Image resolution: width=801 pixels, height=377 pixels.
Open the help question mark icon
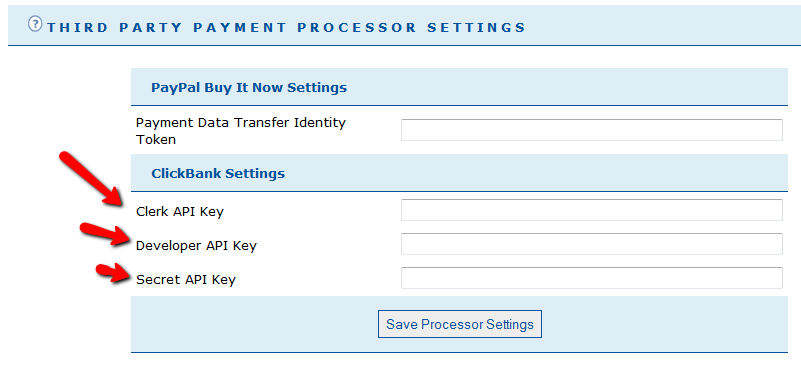click(x=35, y=23)
